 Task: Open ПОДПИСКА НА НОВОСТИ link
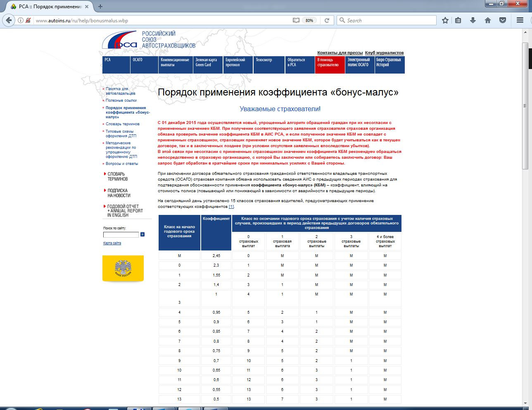coord(119,193)
